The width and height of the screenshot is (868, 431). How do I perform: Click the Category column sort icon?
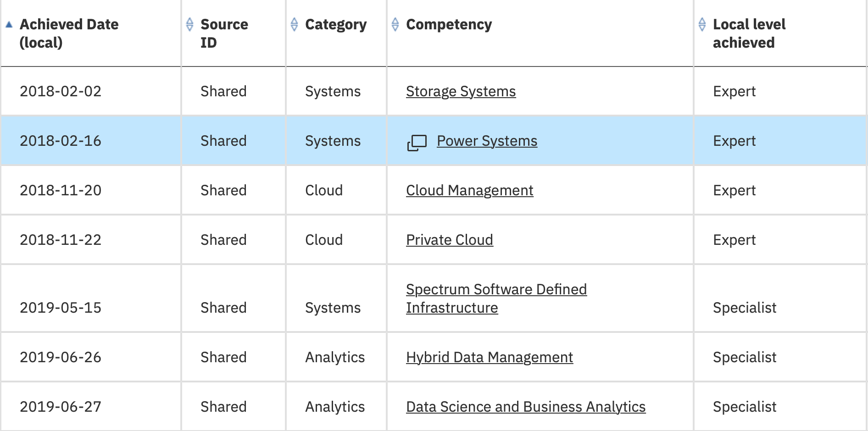pos(295,24)
